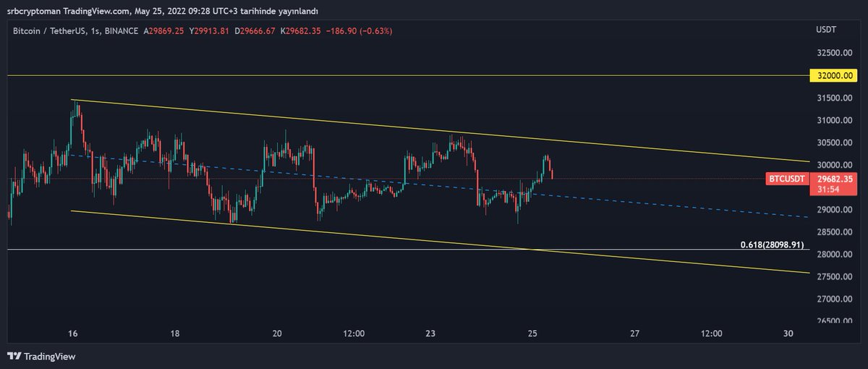Image resolution: width=868 pixels, height=369 pixels.
Task: Click date 18 on the time axis
Action: click(174, 334)
